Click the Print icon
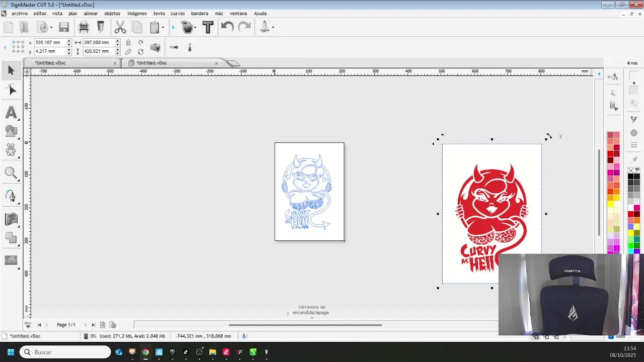 point(84,27)
